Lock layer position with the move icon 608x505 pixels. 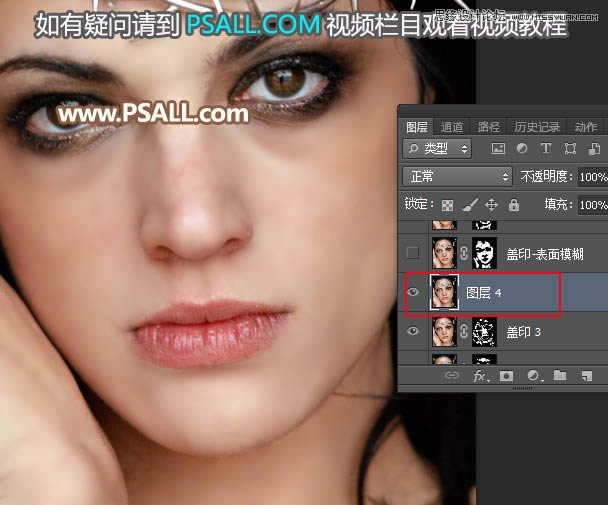[x=491, y=205]
